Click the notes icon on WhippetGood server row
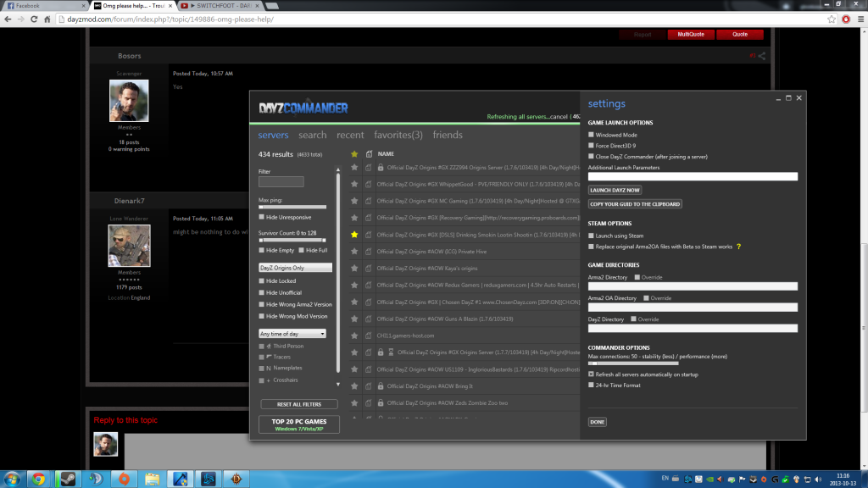The image size is (868, 488). point(369,184)
